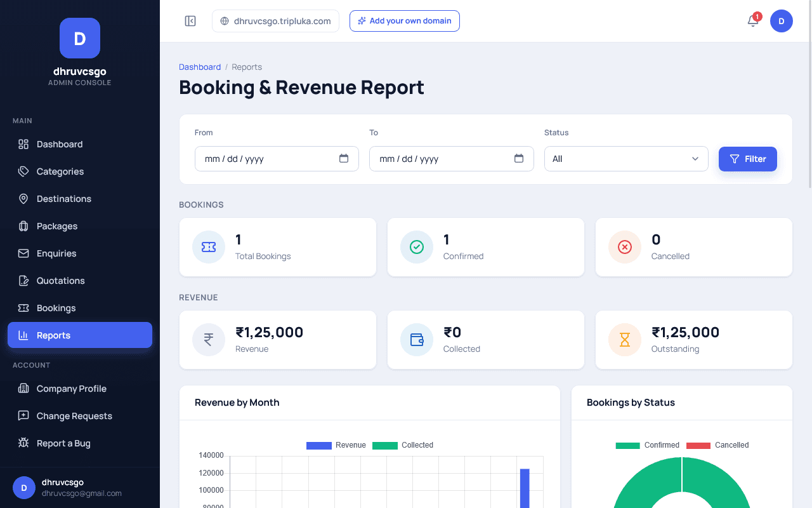This screenshot has width=812, height=508.
Task: Open Destinations in the sidebar menu
Action: [x=80, y=199]
